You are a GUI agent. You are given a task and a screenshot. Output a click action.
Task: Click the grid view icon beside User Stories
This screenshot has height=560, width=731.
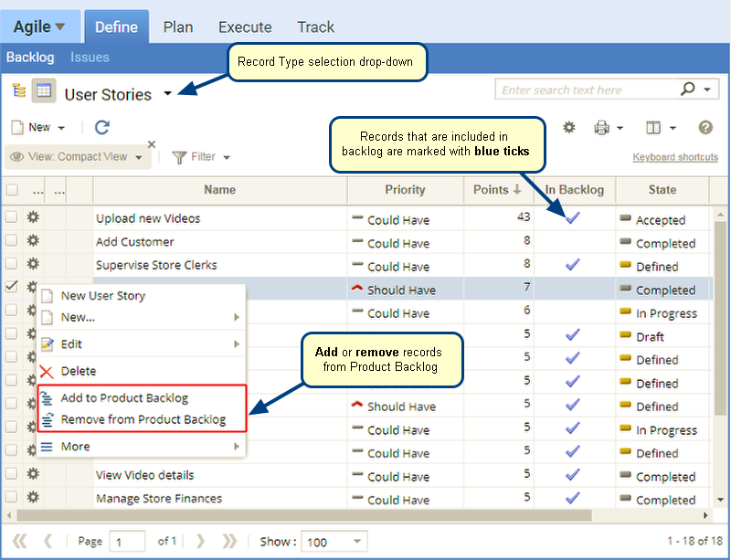tap(43, 90)
